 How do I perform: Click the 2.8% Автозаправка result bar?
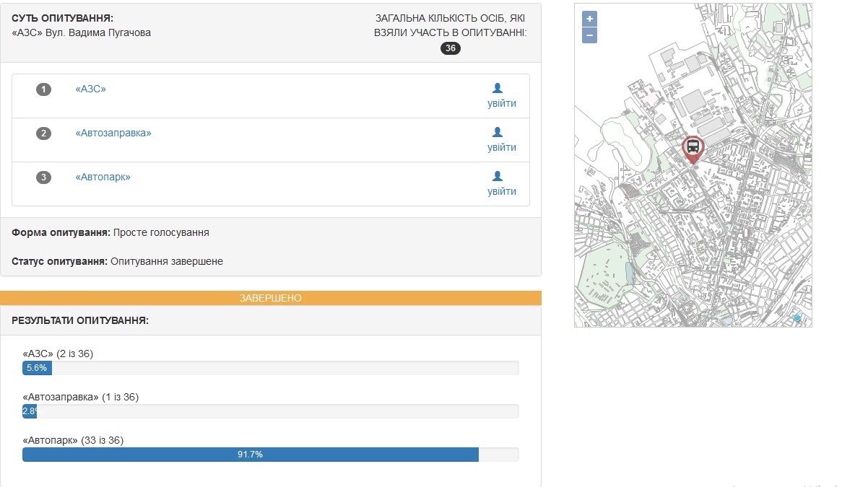click(30, 411)
